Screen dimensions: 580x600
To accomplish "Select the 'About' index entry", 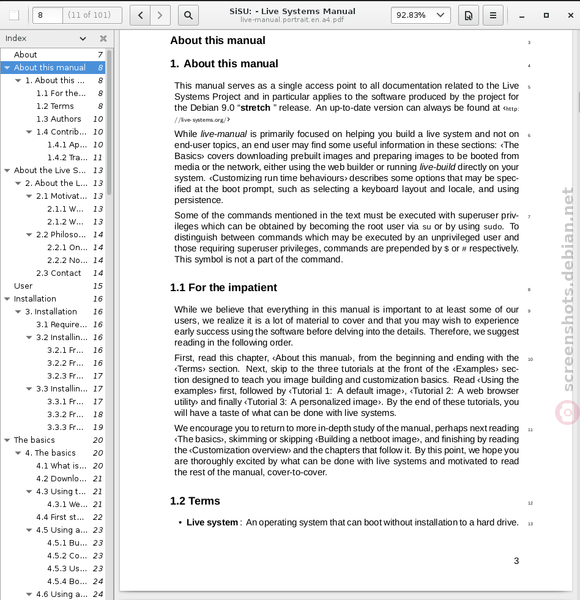I will [54, 55].
